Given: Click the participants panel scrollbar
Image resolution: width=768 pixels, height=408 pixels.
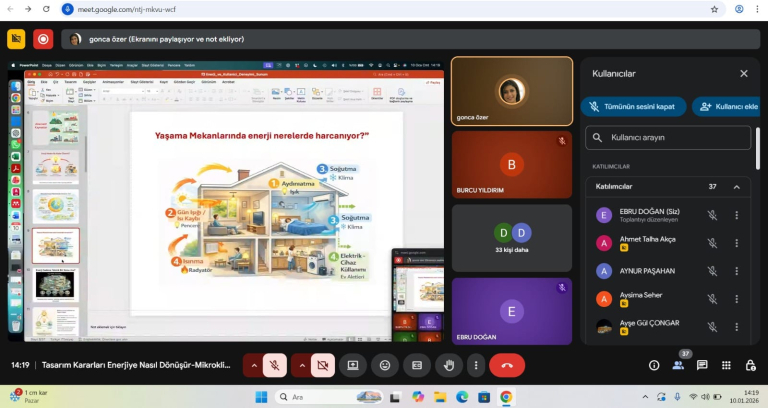Looking at the screenshot, I should point(757,150).
